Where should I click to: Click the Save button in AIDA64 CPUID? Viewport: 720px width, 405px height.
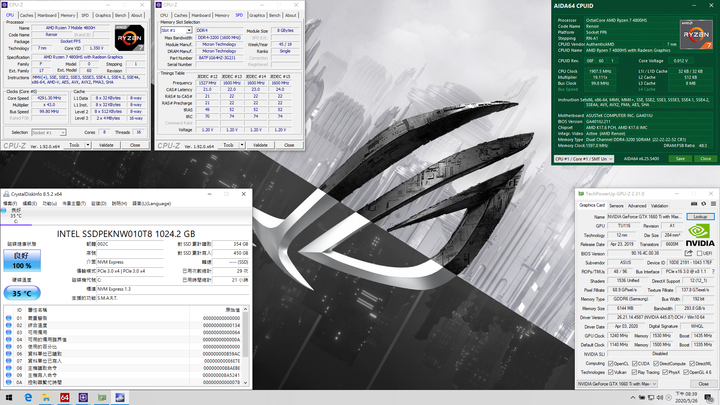680,158
